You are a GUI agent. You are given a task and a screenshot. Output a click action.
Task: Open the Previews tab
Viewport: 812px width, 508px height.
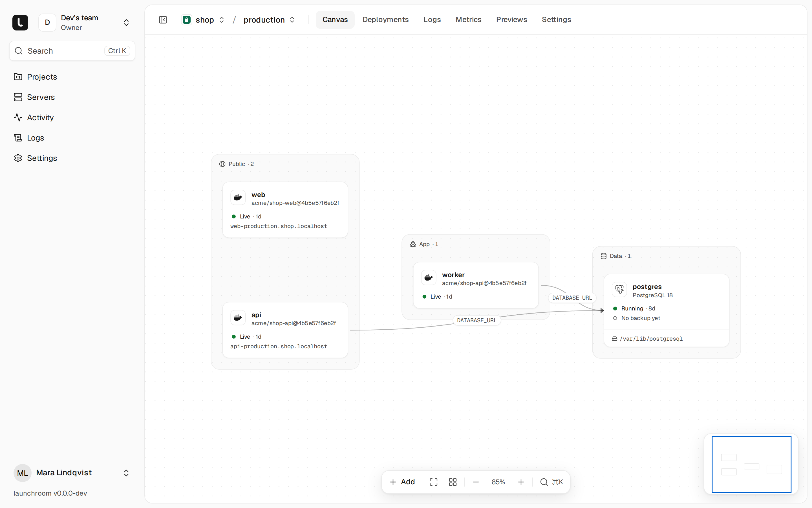pyautogui.click(x=511, y=20)
